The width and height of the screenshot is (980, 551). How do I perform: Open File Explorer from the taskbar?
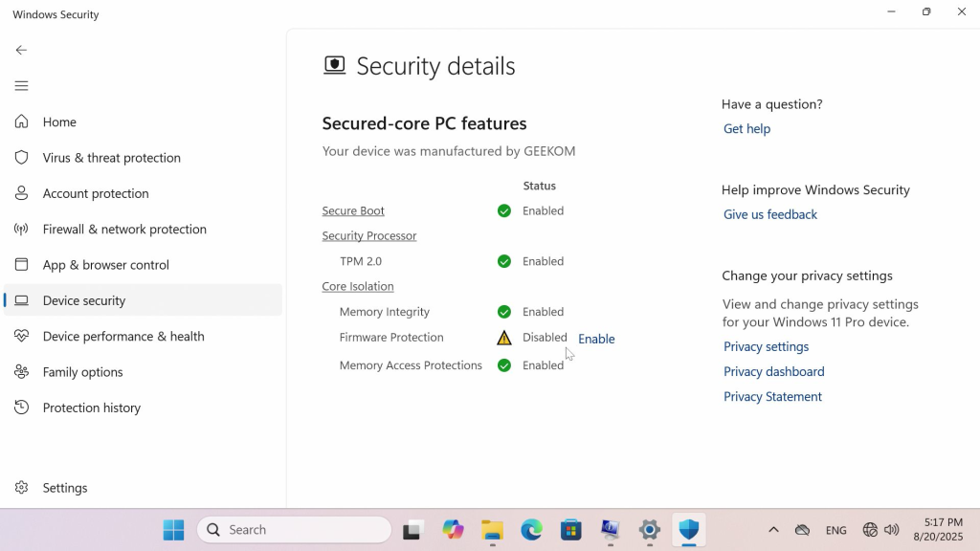492,530
